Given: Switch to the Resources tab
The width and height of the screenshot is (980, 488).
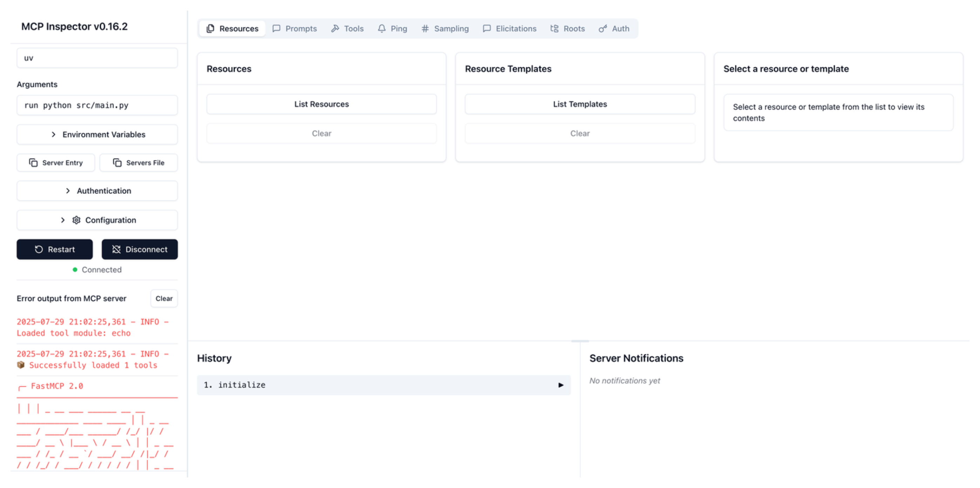Looking at the screenshot, I should 232,28.
